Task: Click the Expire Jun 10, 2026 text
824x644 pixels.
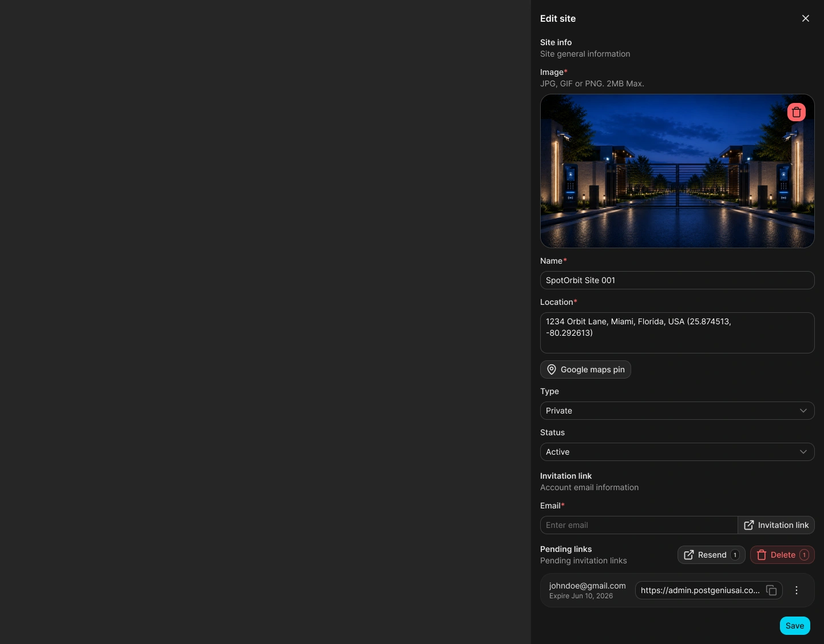Action: 581,596
